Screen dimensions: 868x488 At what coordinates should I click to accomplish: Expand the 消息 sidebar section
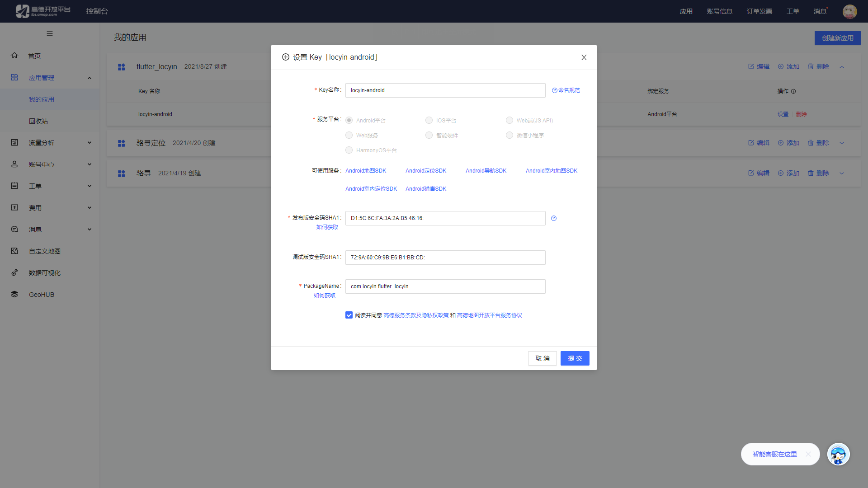(x=90, y=230)
